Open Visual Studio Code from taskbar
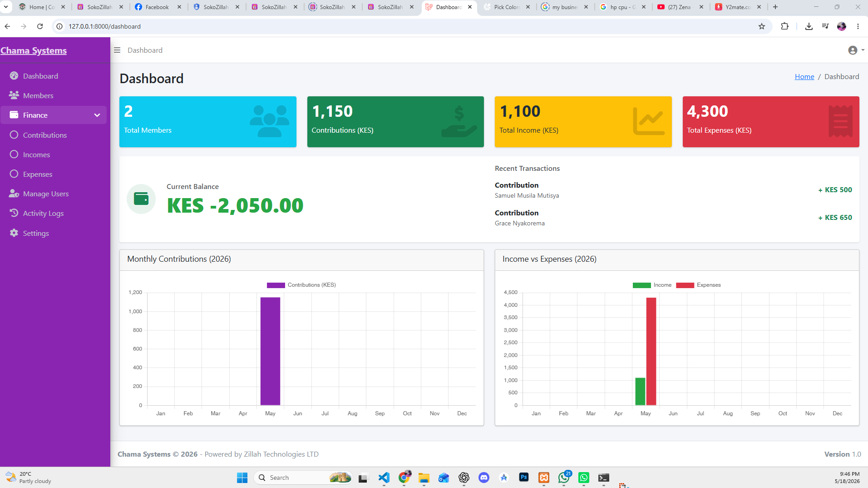The image size is (868, 488). [384, 478]
